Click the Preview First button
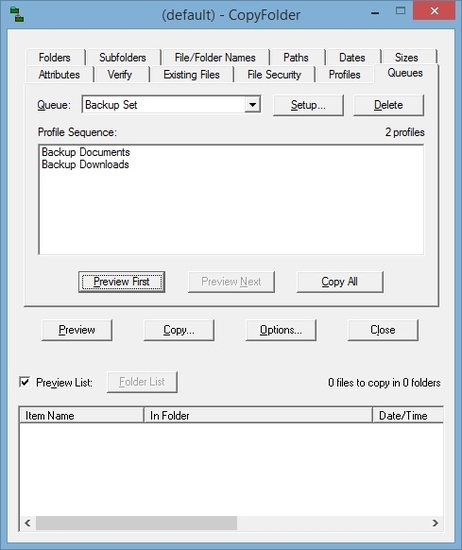This screenshot has width=462, height=550. tap(121, 282)
